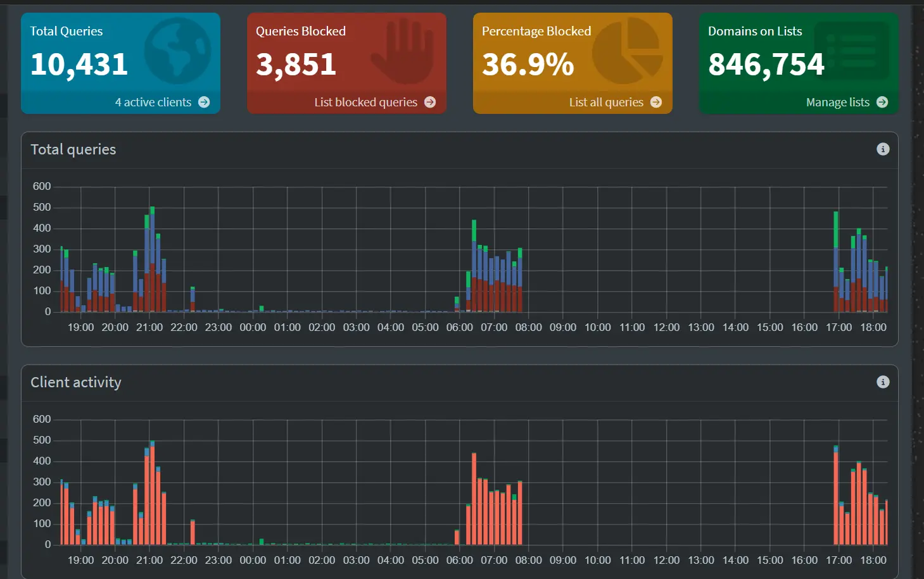Click the Client activity chart heading
This screenshot has height=579, width=924.
point(75,382)
